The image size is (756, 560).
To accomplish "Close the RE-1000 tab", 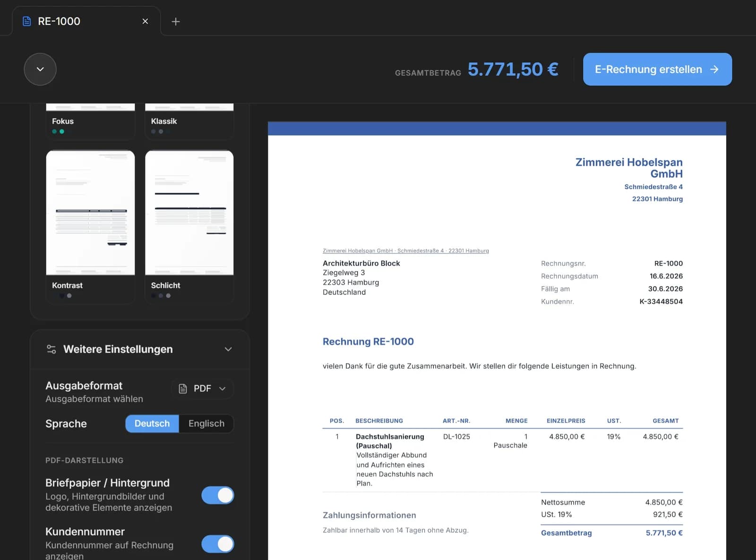I will 145,21.
